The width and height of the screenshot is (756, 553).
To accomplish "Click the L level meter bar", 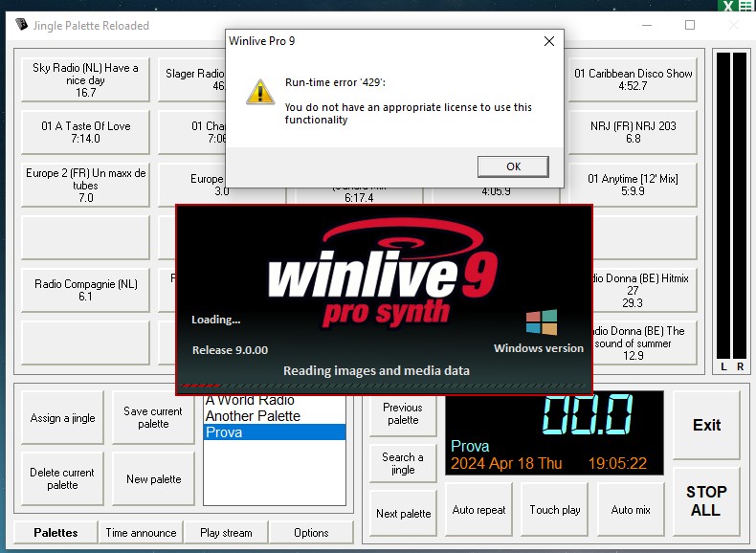I will pyautogui.click(x=723, y=206).
